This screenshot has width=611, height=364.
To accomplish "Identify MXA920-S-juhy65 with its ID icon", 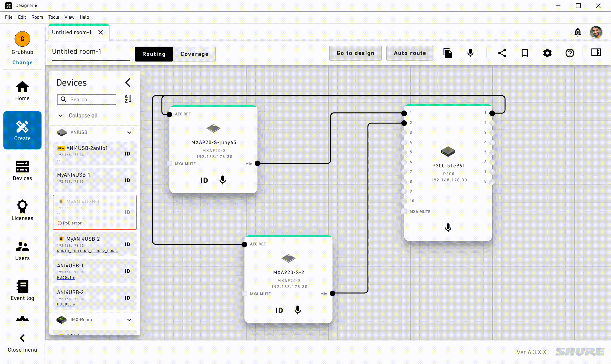I will [x=204, y=180].
